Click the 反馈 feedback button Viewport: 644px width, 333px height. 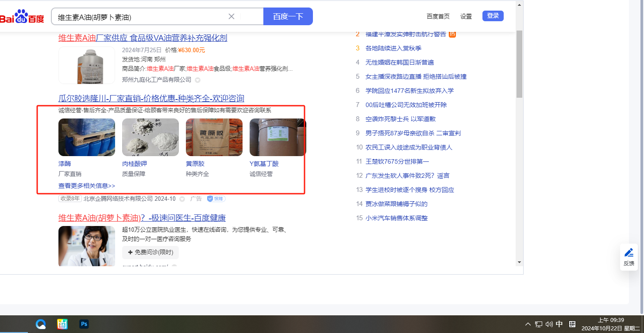pos(629,257)
